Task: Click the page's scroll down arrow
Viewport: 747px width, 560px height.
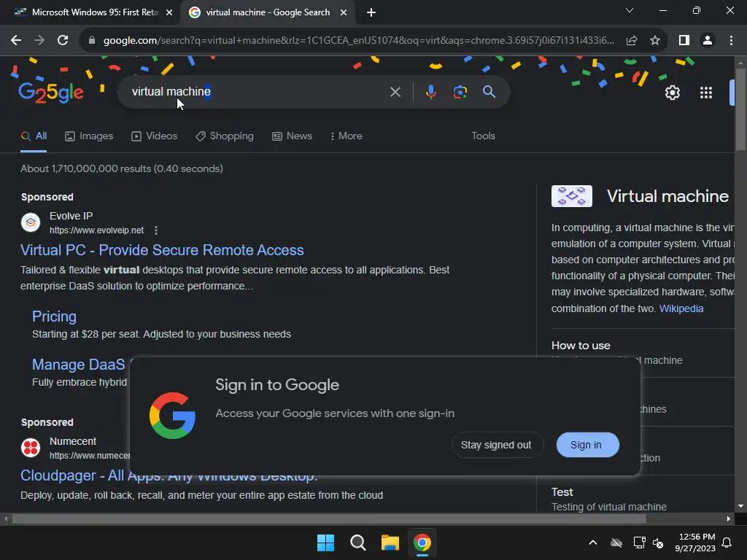Action: (x=740, y=506)
